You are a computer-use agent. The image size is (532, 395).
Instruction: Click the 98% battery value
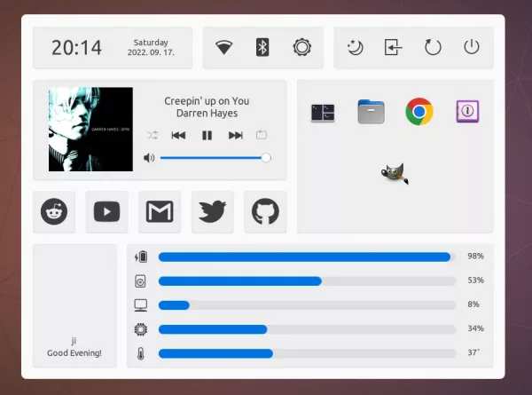tap(475, 257)
